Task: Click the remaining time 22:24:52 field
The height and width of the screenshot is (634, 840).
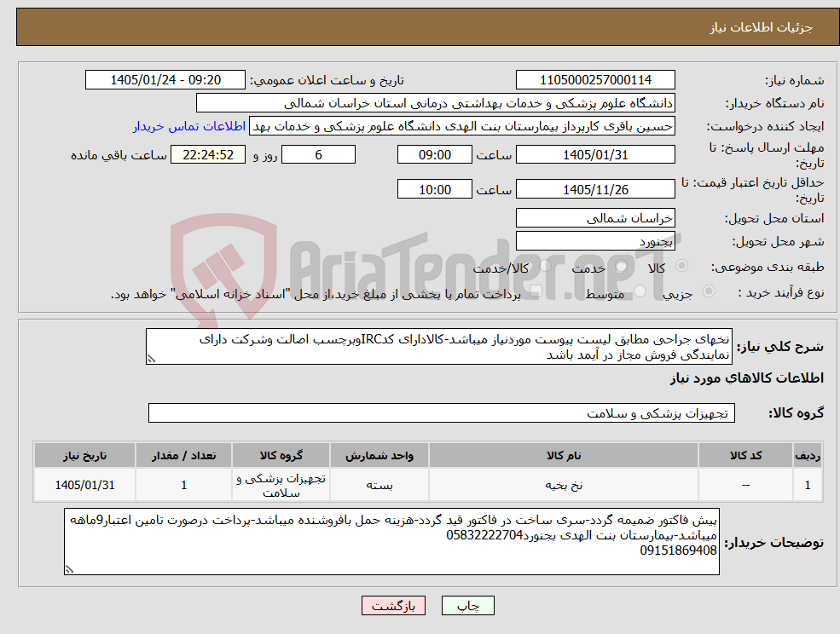Action: (x=208, y=155)
